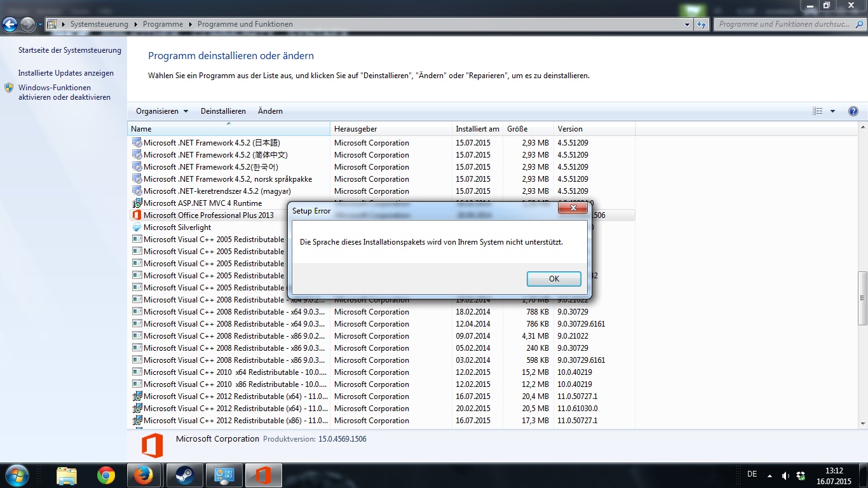
Task: Open the help question mark icon
Action: pos(853,111)
